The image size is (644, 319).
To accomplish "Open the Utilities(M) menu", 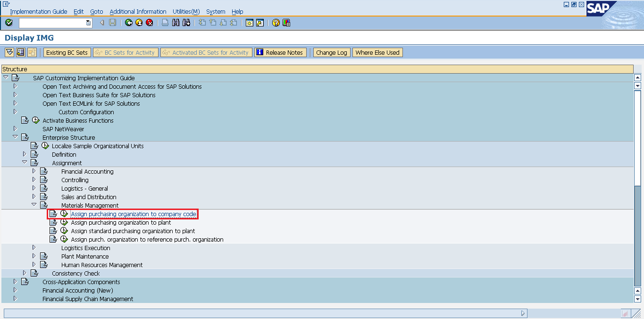I will point(186,11).
